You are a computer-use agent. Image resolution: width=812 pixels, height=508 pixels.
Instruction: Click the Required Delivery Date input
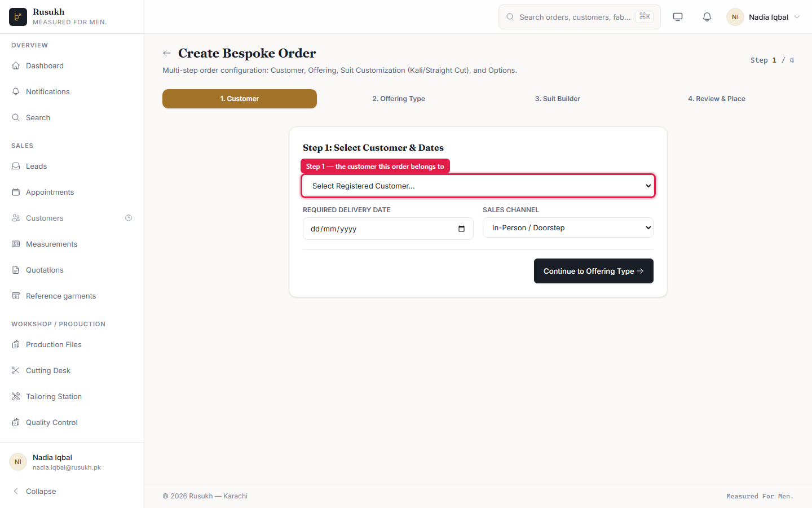388,229
